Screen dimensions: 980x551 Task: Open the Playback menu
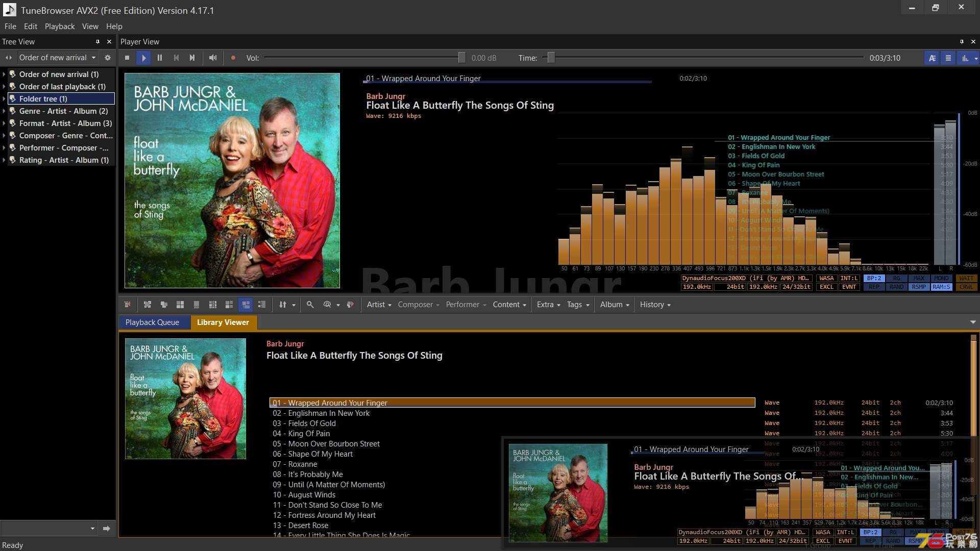tap(60, 26)
